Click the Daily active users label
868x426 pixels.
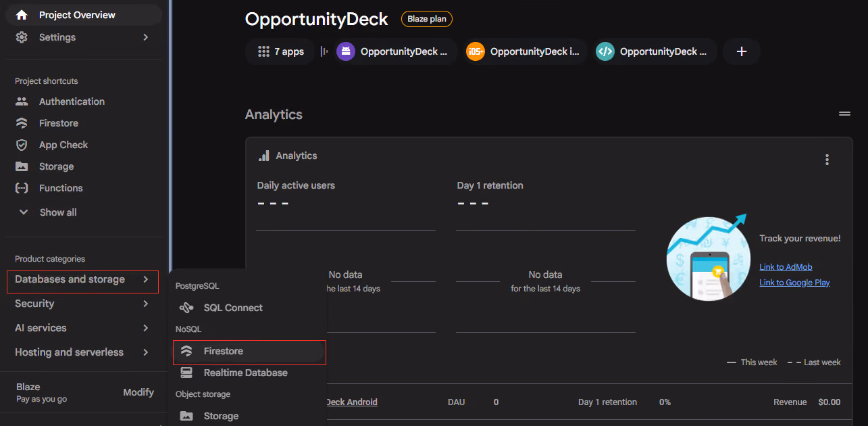296,185
